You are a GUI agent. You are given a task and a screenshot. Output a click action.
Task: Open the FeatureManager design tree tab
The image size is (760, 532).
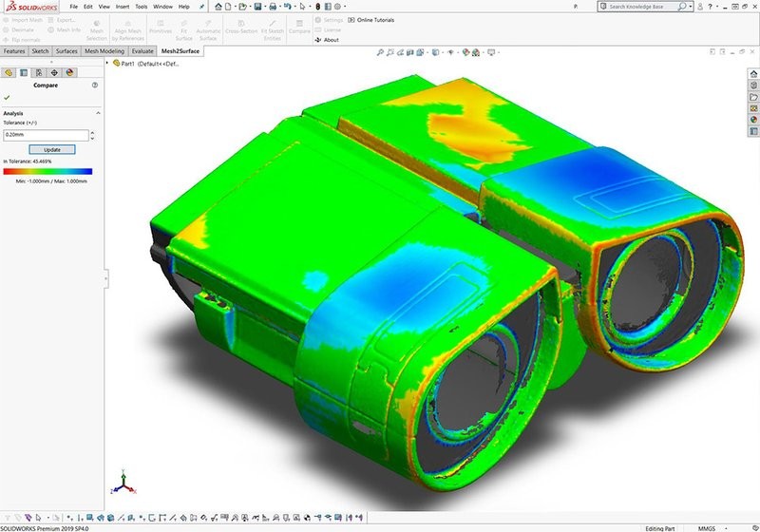(9, 72)
